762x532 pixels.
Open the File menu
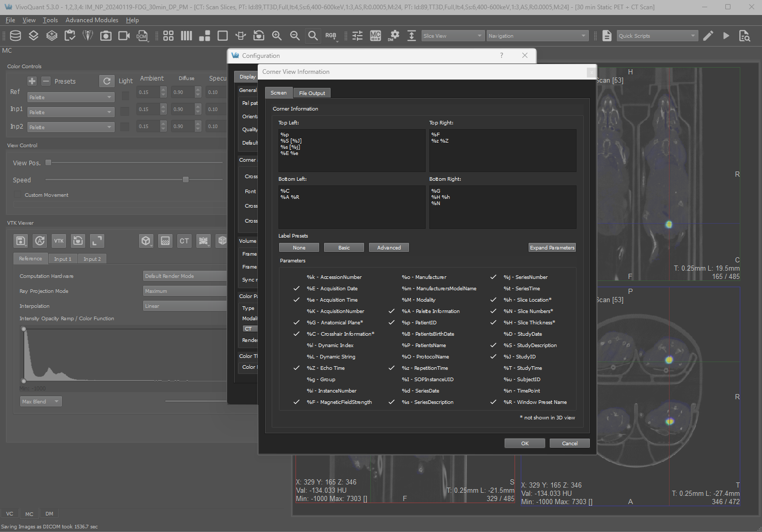click(10, 20)
